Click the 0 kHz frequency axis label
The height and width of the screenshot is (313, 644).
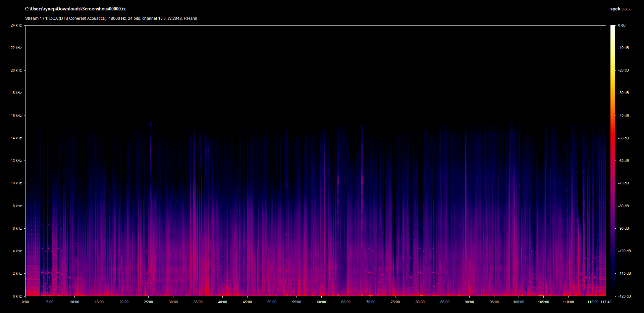pos(17,296)
